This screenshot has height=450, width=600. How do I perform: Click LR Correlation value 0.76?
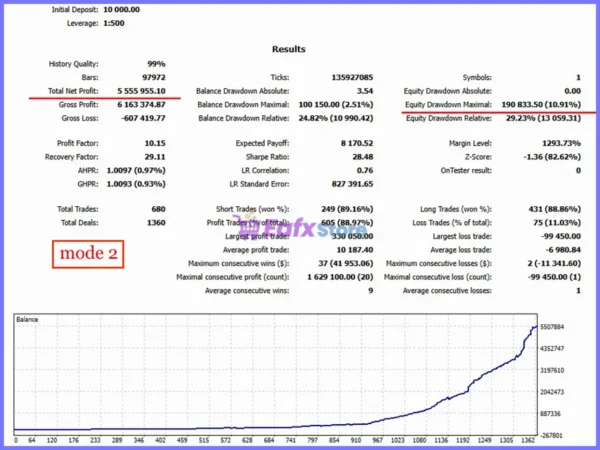tap(365, 171)
